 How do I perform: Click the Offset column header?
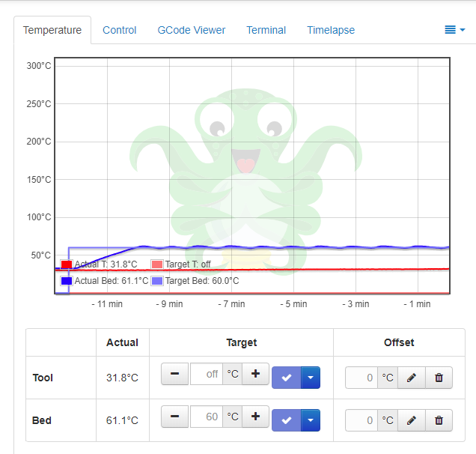pos(399,342)
